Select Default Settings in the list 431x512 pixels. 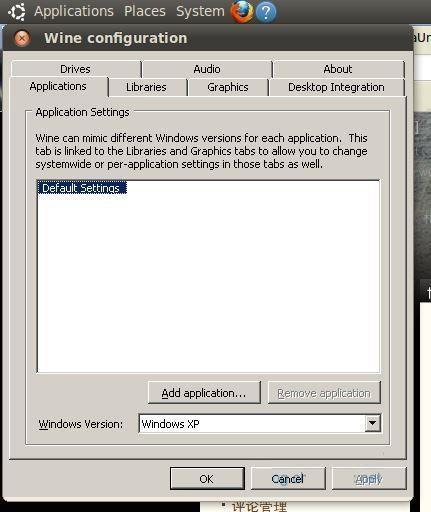[x=82, y=188]
